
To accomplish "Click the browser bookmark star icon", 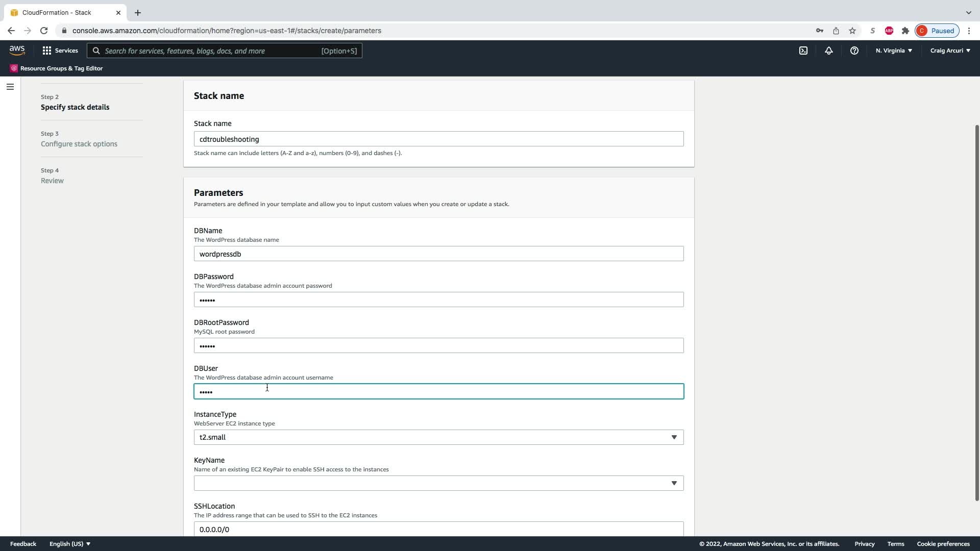I will pyautogui.click(x=852, y=31).
